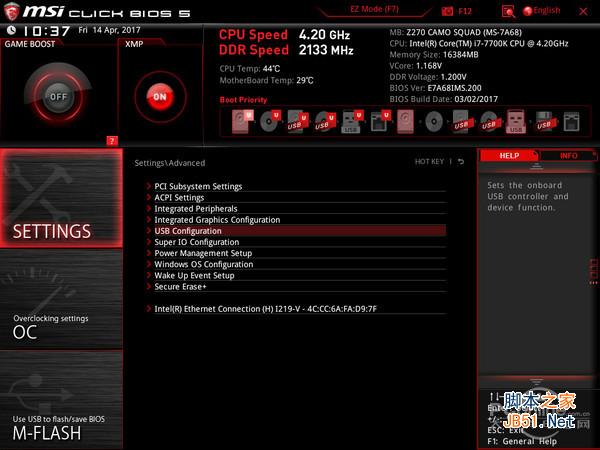Click the date Fri 14 Apr, 2017
Viewport: 600px width, 450px height.
click(x=109, y=30)
